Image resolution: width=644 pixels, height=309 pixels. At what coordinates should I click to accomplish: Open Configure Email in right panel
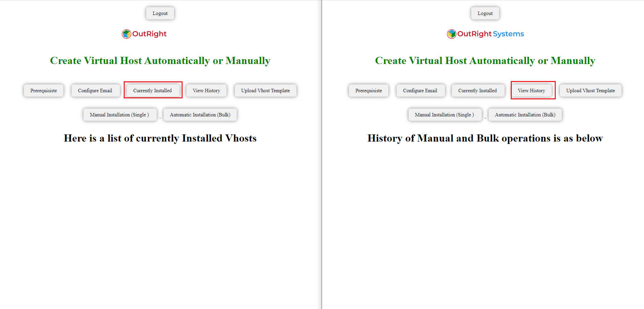point(420,91)
